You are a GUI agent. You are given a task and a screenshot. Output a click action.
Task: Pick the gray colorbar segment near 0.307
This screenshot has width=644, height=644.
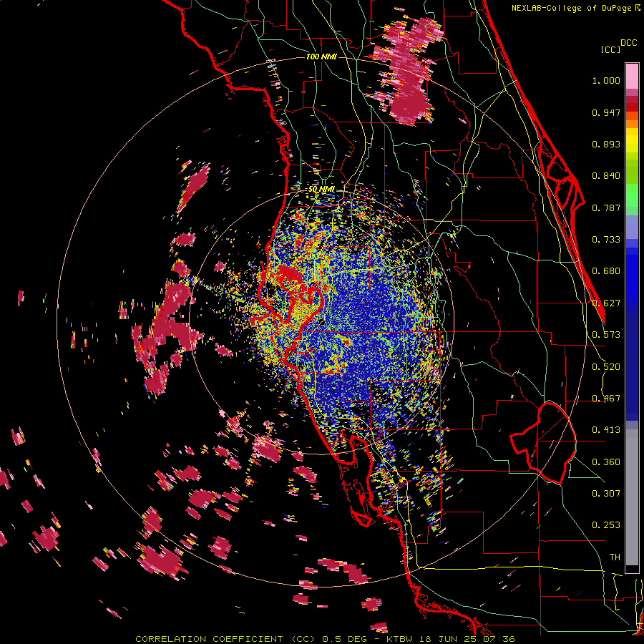click(x=632, y=497)
